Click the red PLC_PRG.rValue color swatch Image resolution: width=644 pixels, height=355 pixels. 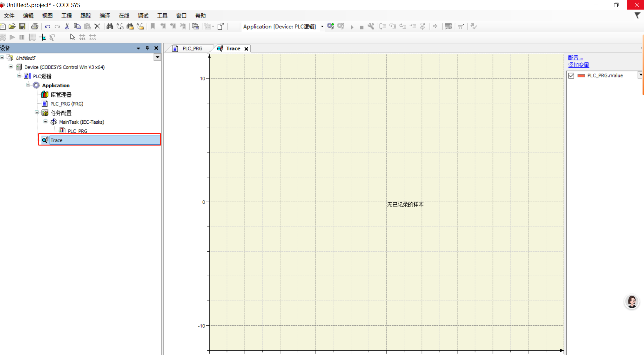[x=581, y=76]
